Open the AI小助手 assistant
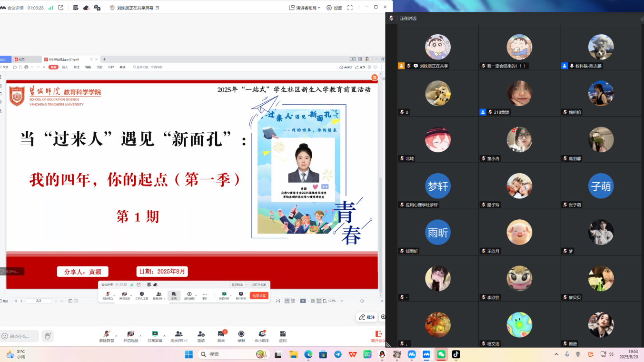This screenshot has height=362, width=644. [x=262, y=336]
